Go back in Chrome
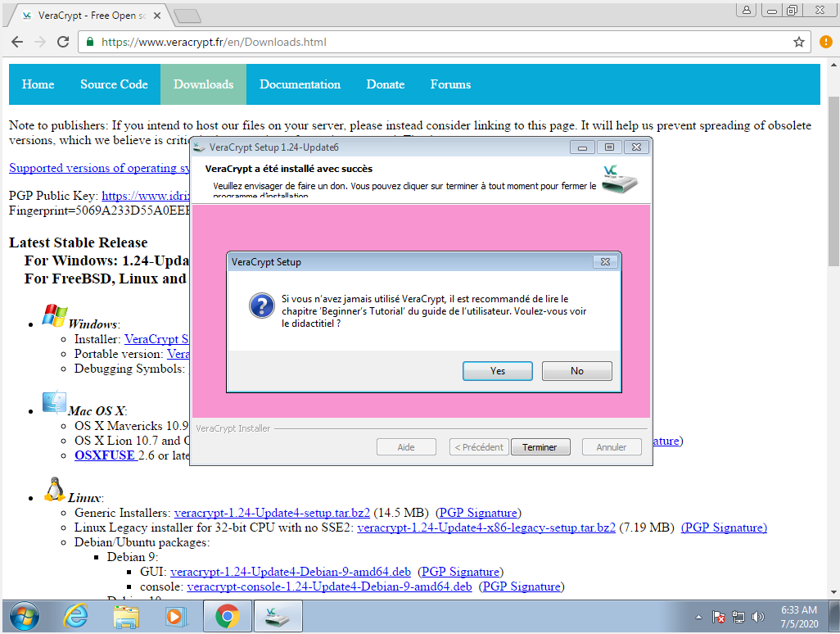Viewport: 840px width, 634px height. [17, 42]
